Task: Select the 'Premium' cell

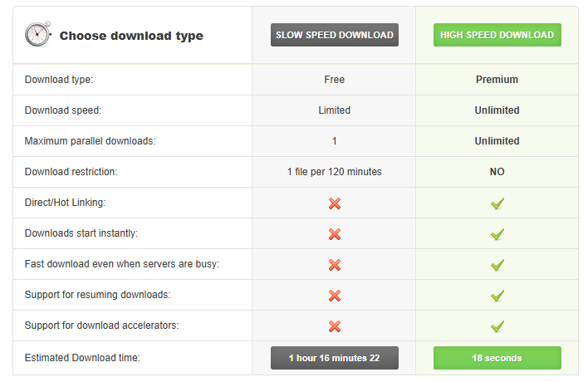Action: point(497,80)
